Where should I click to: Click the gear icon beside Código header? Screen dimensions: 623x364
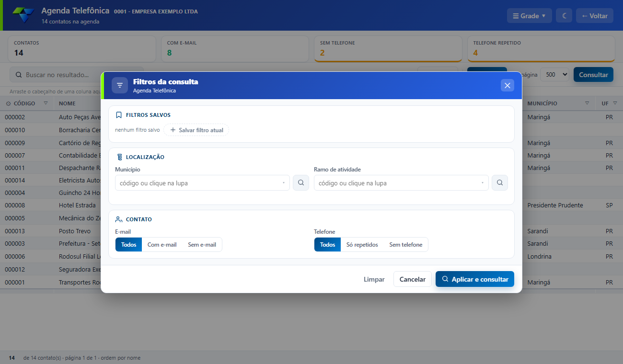(8, 103)
